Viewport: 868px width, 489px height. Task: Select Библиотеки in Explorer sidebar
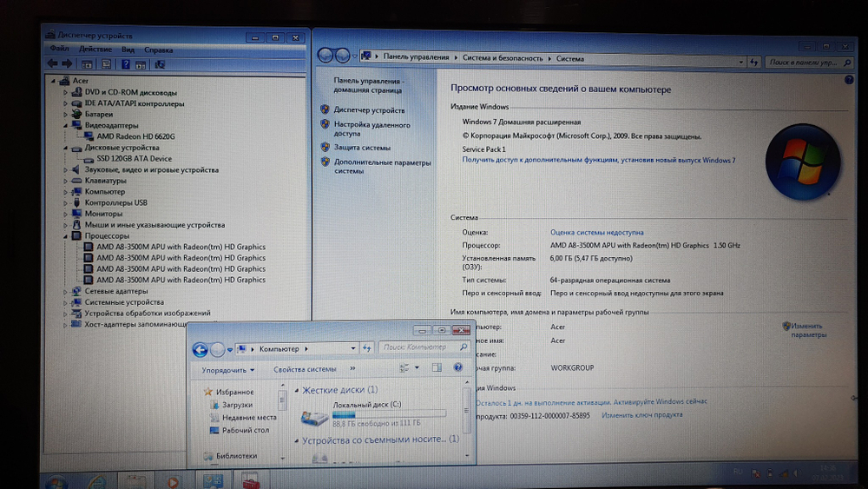(x=236, y=456)
